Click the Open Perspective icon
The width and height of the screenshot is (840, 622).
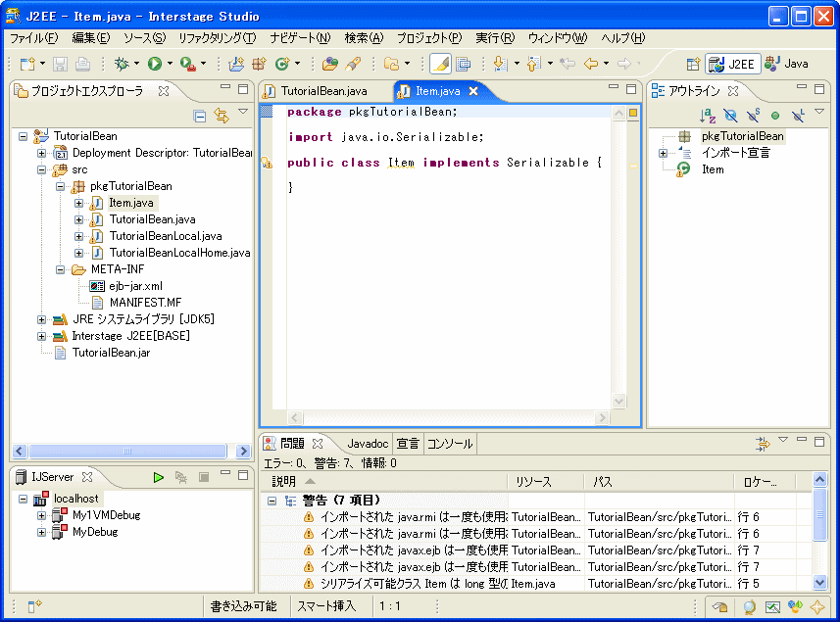tap(693, 65)
